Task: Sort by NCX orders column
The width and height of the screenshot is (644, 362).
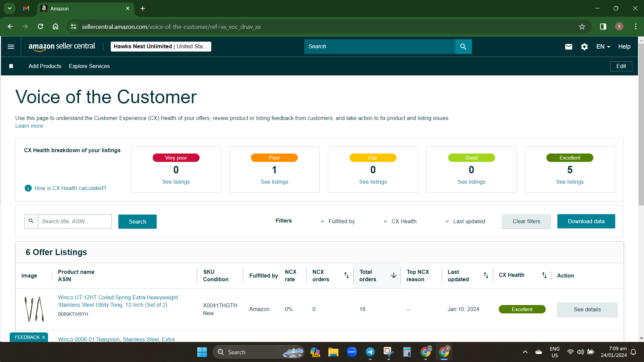Action: pyautogui.click(x=346, y=275)
